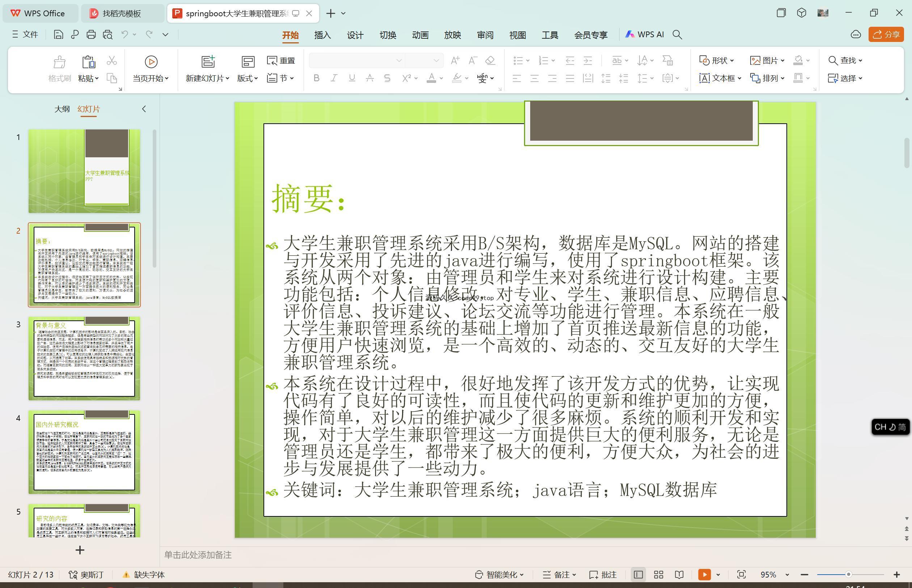The image size is (912, 588).
Task: Click the Fit to Window icon in status bar
Action: click(x=741, y=575)
